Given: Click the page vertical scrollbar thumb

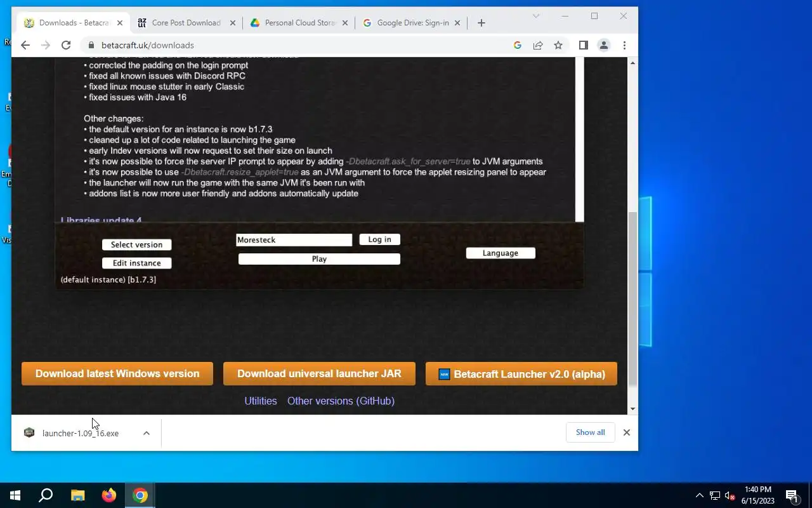Looking at the screenshot, I should (x=632, y=298).
